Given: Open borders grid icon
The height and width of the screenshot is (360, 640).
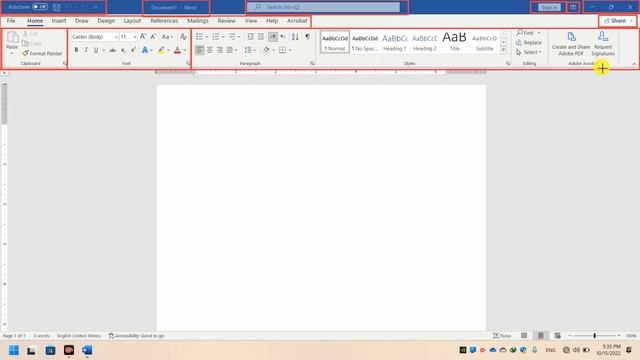Looking at the screenshot, I should pyautogui.click(x=282, y=50).
